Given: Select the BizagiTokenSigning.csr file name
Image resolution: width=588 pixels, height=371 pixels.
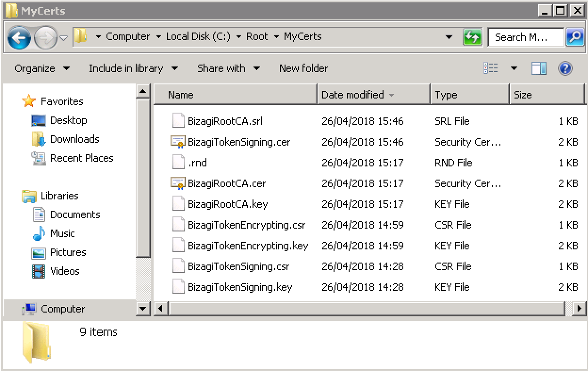Looking at the screenshot, I should tap(238, 266).
